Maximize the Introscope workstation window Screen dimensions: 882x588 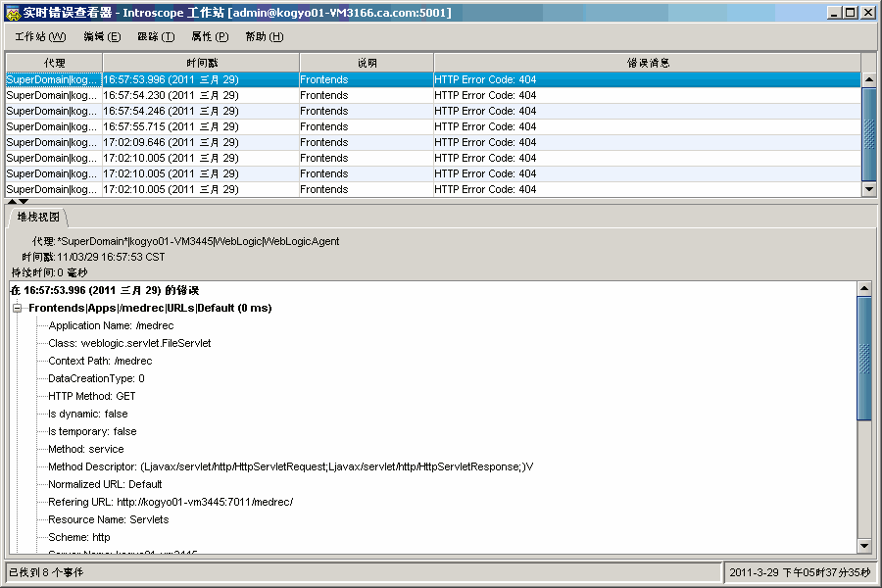pyautogui.click(x=850, y=13)
